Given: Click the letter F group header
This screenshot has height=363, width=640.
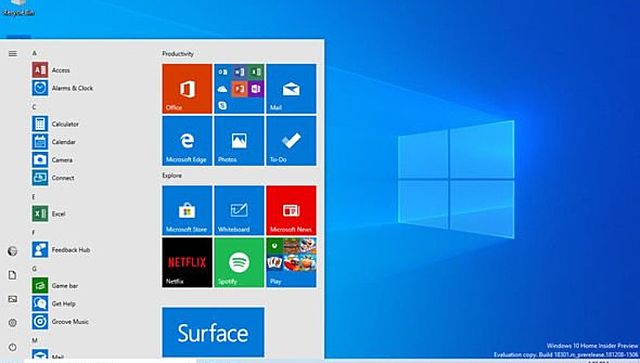Looking at the screenshot, I should tap(34, 233).
